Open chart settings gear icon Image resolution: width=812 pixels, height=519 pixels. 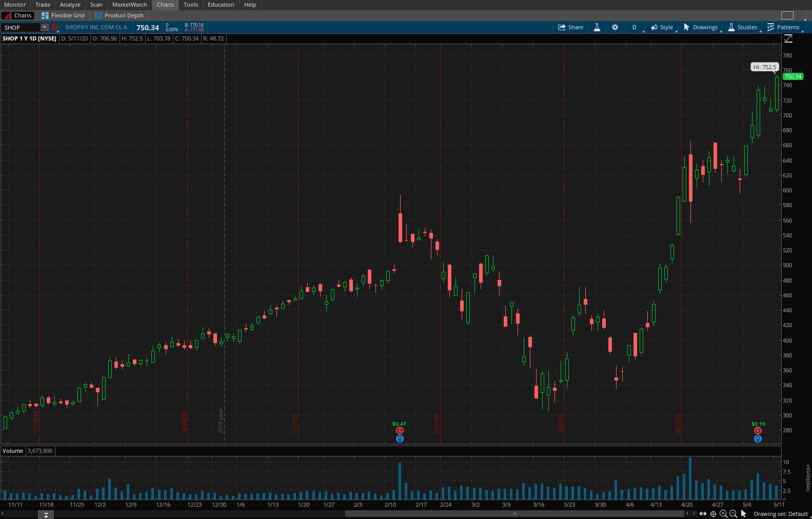tap(615, 27)
